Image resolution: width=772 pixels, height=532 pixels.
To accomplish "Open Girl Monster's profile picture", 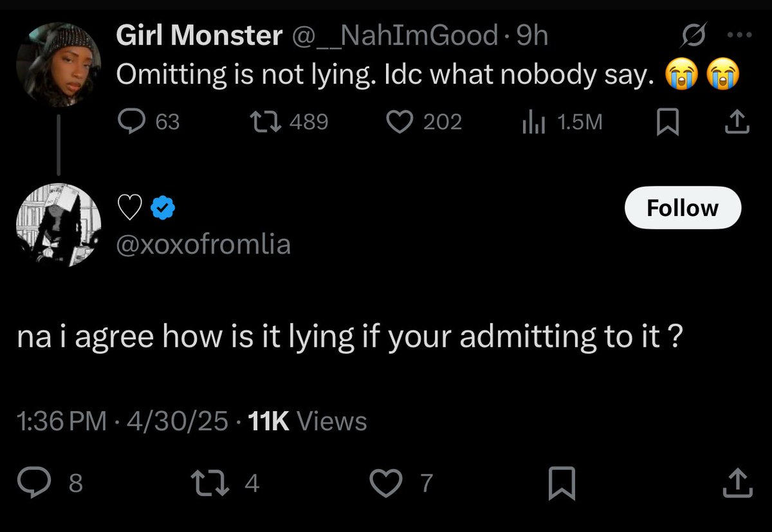I will (59, 65).
